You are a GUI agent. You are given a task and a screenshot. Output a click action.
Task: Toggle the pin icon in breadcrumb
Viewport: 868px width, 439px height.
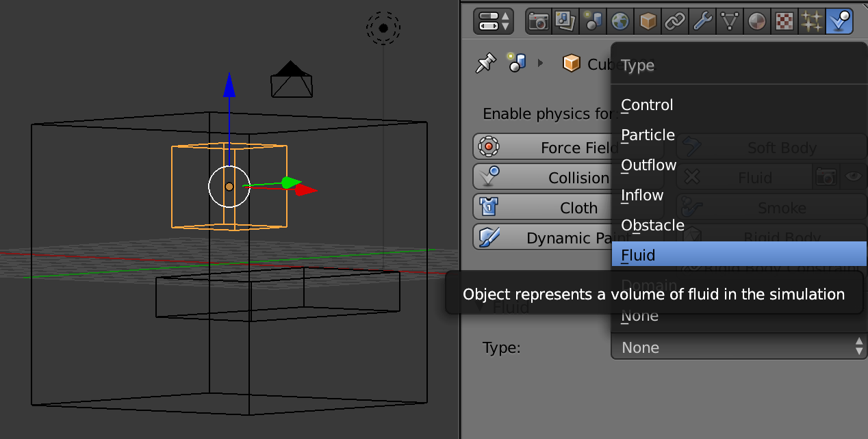click(x=485, y=63)
